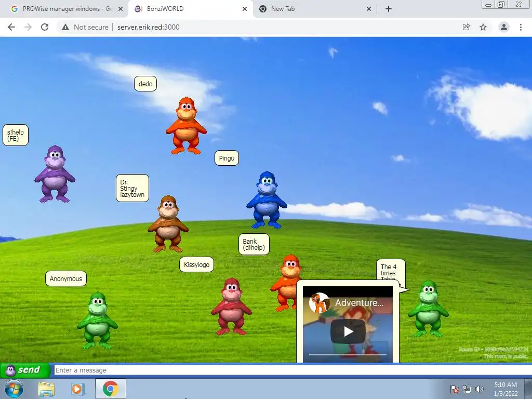Image resolution: width=532 pixels, height=399 pixels.
Task: Click the video channel avatar
Action: click(x=320, y=303)
